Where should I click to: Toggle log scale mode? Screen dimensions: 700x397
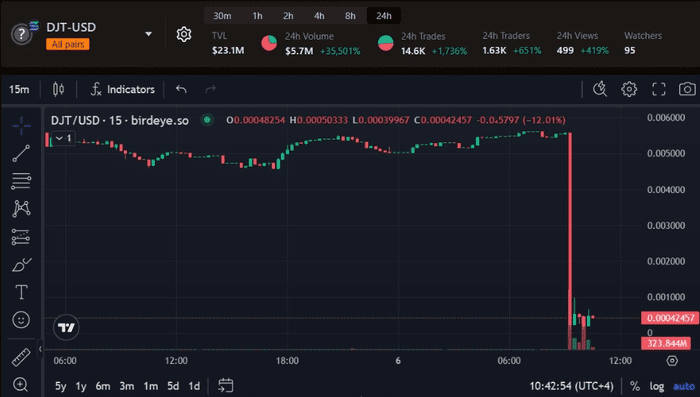click(657, 386)
